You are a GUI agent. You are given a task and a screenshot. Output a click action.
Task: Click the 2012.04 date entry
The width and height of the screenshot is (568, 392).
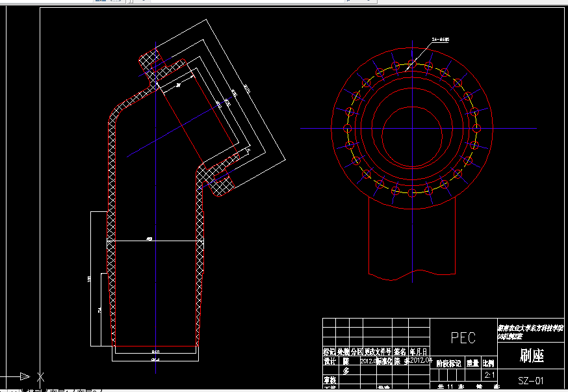[x=421, y=361]
